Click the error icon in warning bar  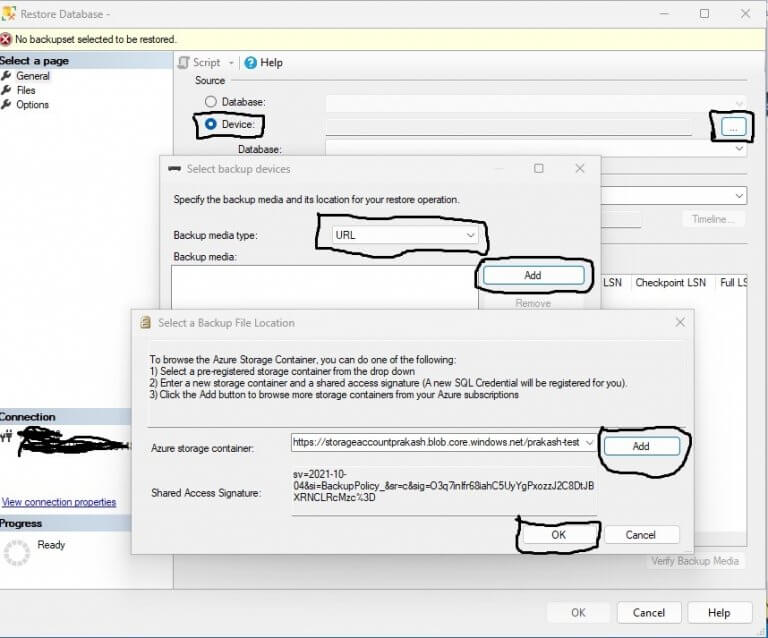tap(6, 39)
